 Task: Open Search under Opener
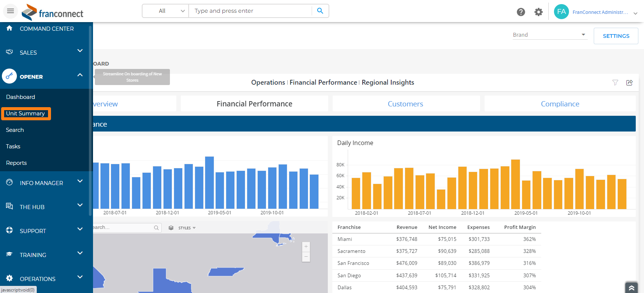coord(15,130)
